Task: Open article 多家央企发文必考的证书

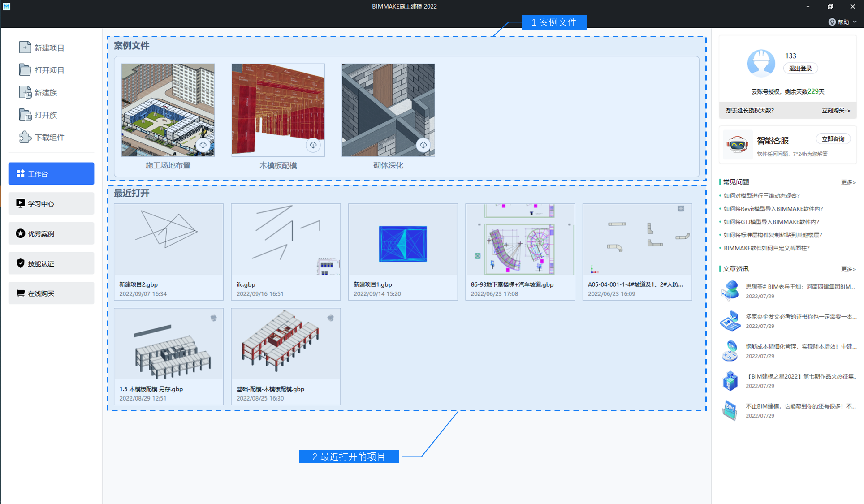Action: tap(801, 317)
